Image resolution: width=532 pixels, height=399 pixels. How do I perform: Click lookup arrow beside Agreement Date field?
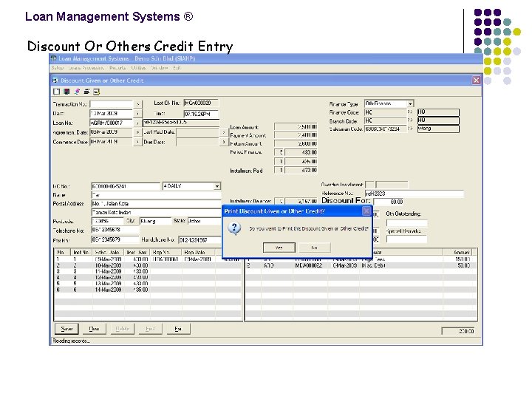[x=137, y=132]
